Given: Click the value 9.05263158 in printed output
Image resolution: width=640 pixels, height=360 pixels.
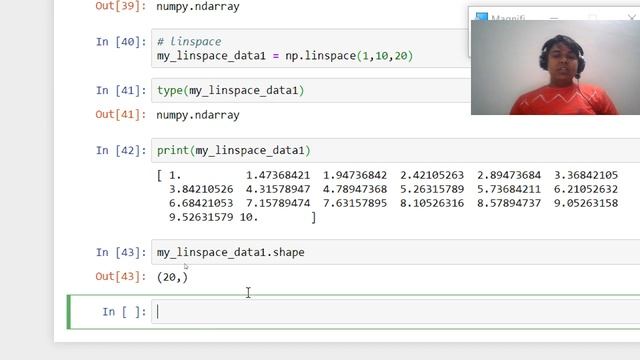Looking at the screenshot, I should coord(586,203).
